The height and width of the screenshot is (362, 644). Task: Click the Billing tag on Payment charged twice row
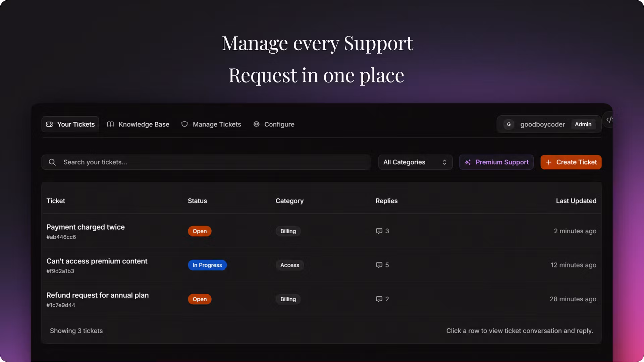(288, 231)
